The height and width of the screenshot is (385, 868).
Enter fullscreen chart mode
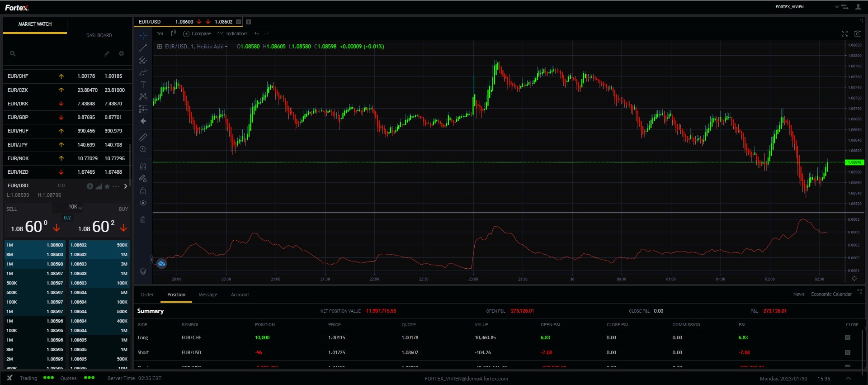click(844, 34)
